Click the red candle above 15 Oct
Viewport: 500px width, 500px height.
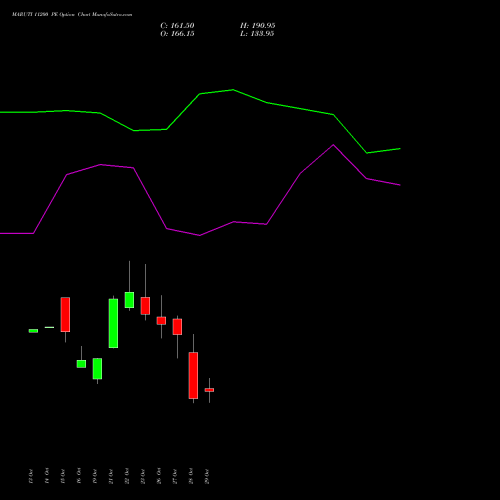point(65,314)
